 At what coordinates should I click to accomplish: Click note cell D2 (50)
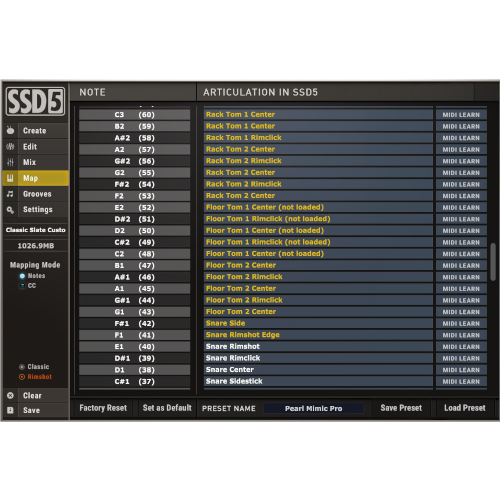[135, 231]
